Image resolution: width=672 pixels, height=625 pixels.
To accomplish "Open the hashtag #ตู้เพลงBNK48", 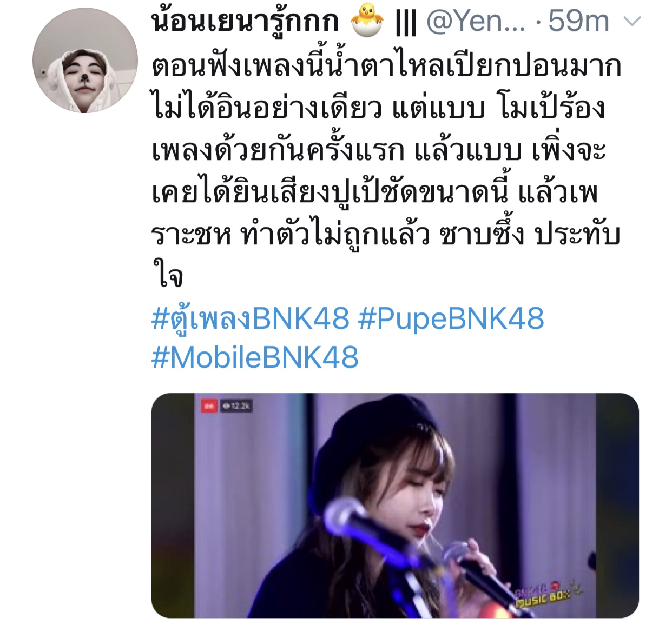I will (251, 318).
